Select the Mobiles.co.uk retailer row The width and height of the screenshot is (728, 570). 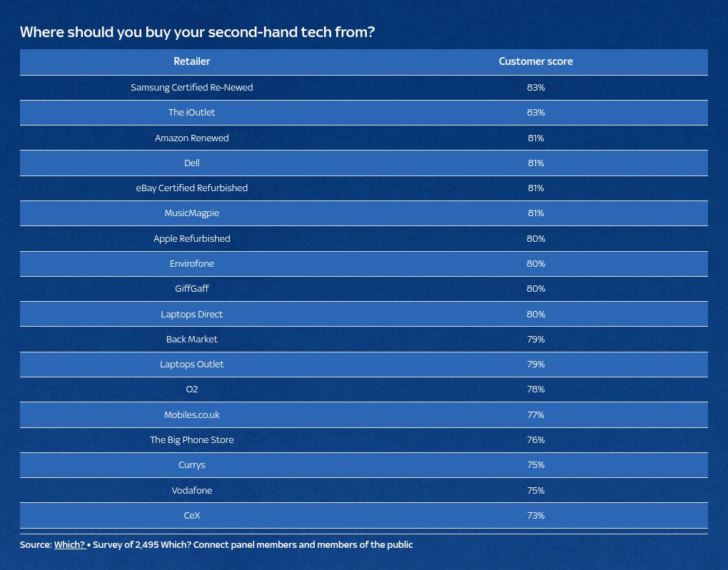tap(192, 414)
